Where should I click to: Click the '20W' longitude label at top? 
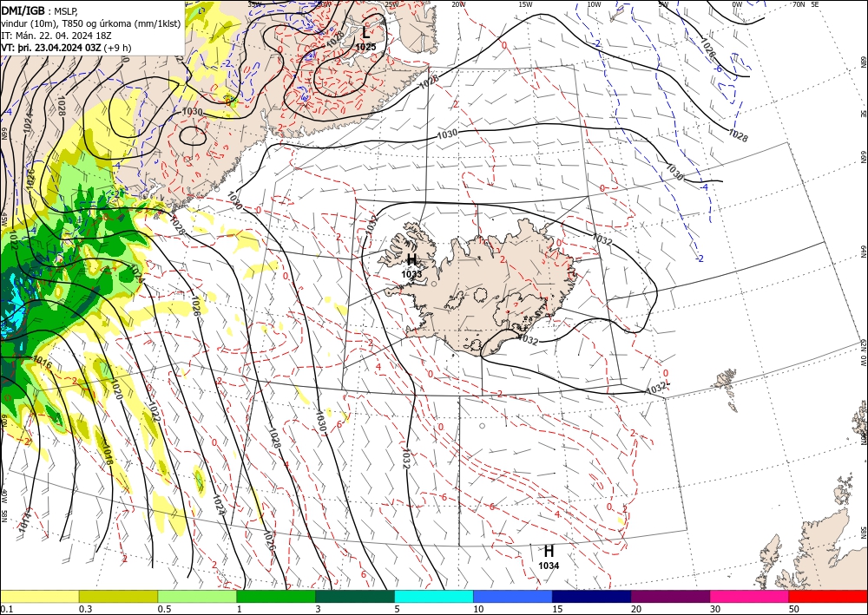click(458, 4)
